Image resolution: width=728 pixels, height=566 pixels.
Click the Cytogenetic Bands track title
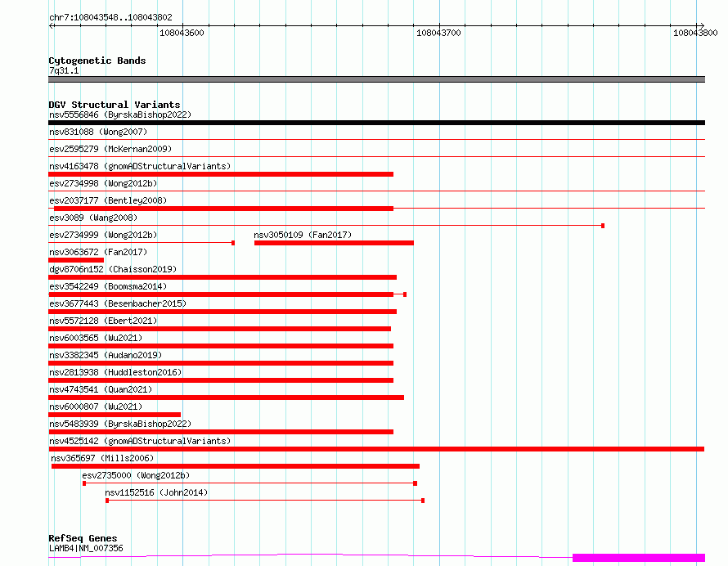coord(97,61)
